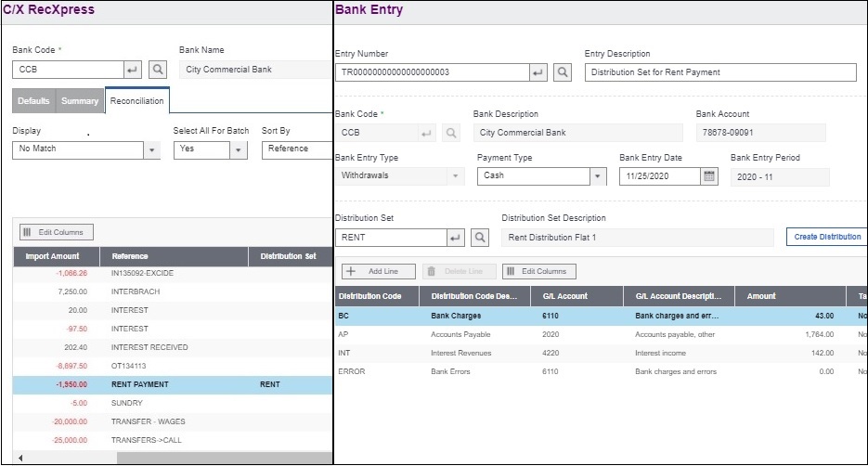Open the Select All For Batch dropdown
The width and height of the screenshot is (868, 466).
coord(239,149)
